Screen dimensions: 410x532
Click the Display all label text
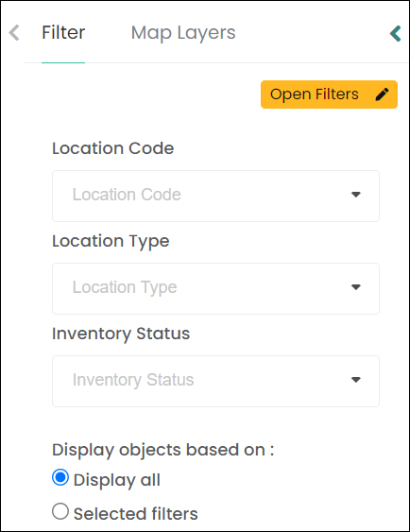116,480
